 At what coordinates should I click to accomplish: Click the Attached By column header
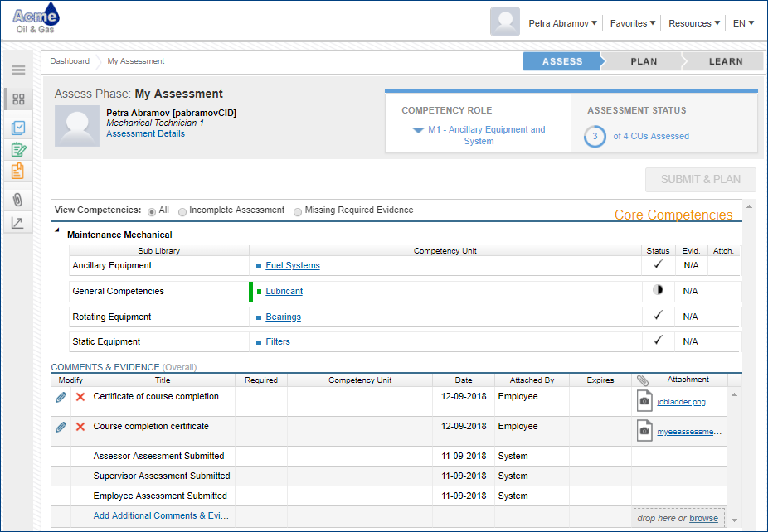pos(532,380)
